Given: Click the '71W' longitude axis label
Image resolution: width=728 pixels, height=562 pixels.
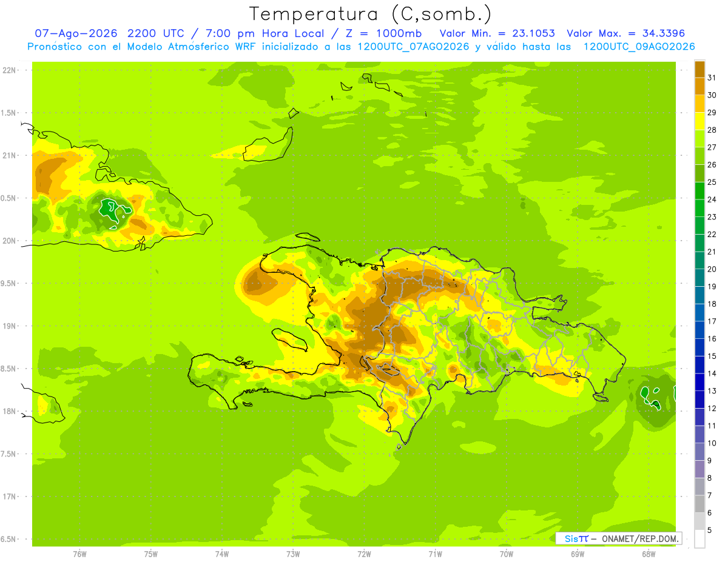Looking at the screenshot, I should pos(435,554).
